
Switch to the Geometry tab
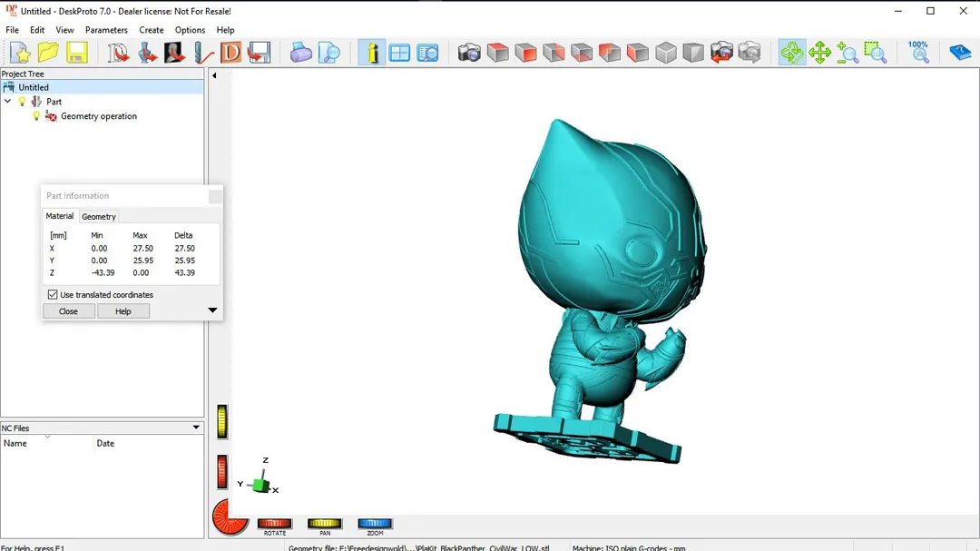pos(99,216)
